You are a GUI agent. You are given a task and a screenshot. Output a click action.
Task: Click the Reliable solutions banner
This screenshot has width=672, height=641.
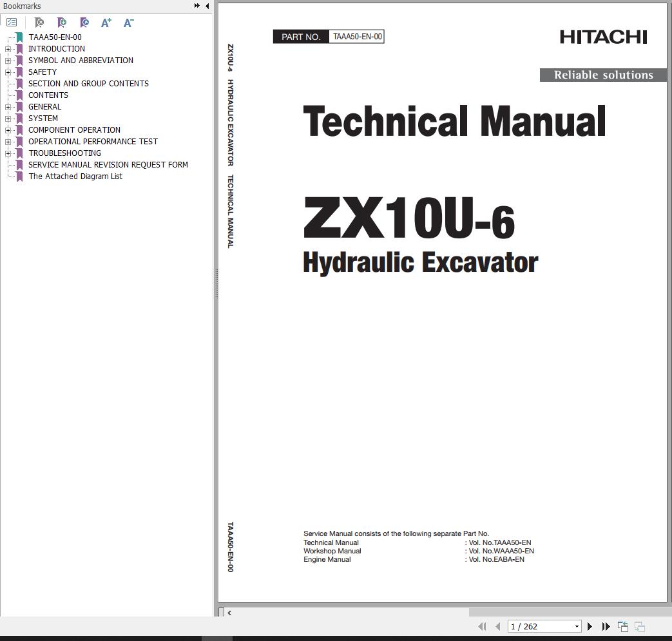click(604, 75)
